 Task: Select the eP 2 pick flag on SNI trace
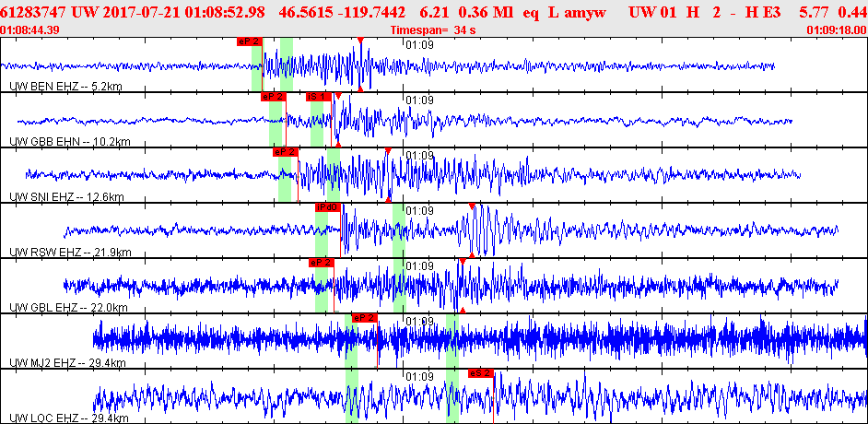[285, 152]
